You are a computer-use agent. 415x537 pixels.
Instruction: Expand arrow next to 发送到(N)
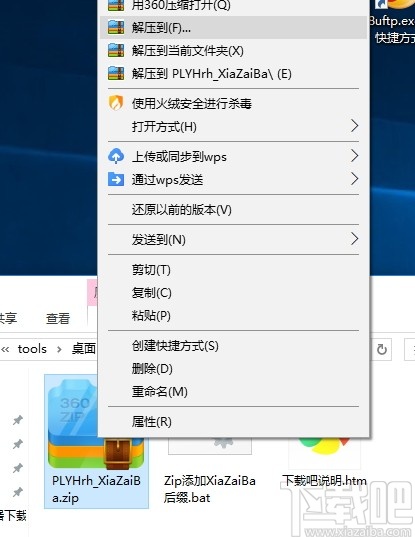[x=355, y=239]
